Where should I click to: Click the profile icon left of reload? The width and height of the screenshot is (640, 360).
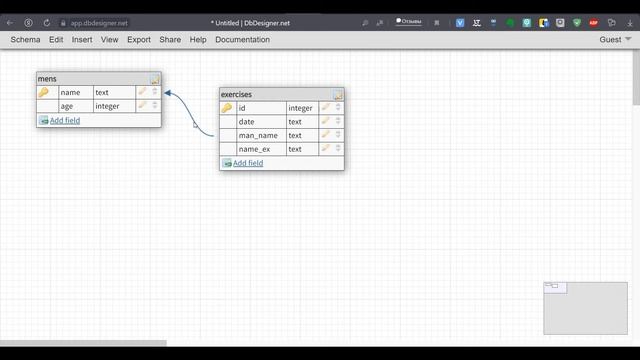(28, 23)
